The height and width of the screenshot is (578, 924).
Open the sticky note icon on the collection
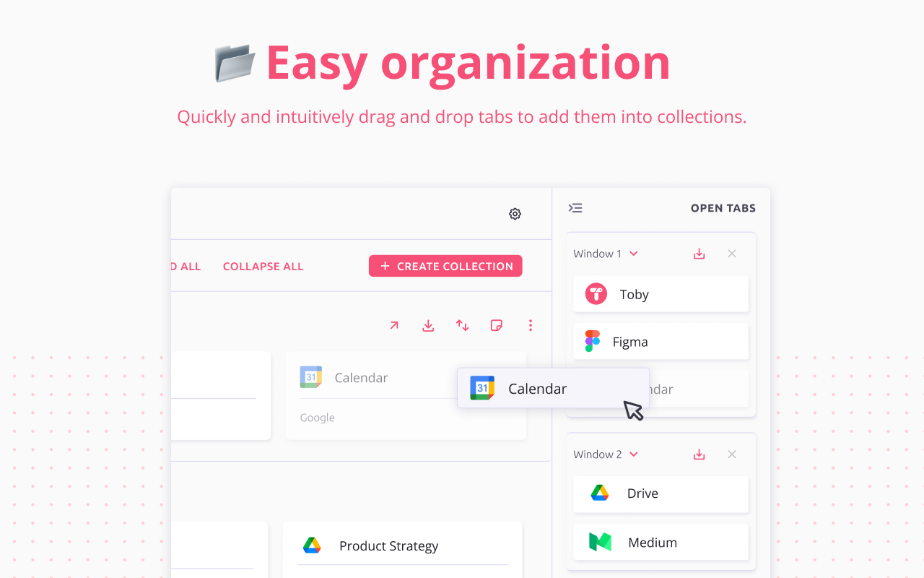[x=496, y=325]
